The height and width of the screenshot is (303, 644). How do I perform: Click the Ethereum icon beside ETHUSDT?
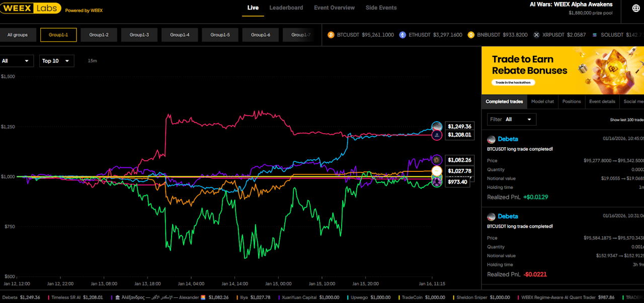[x=403, y=35]
